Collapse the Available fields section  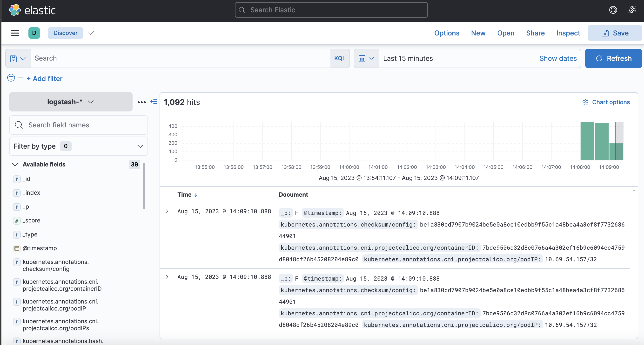(x=15, y=164)
